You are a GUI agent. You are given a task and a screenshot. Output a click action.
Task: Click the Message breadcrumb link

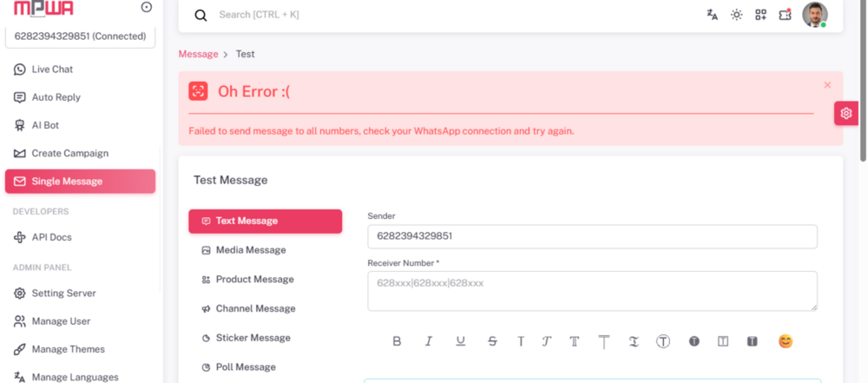(198, 54)
